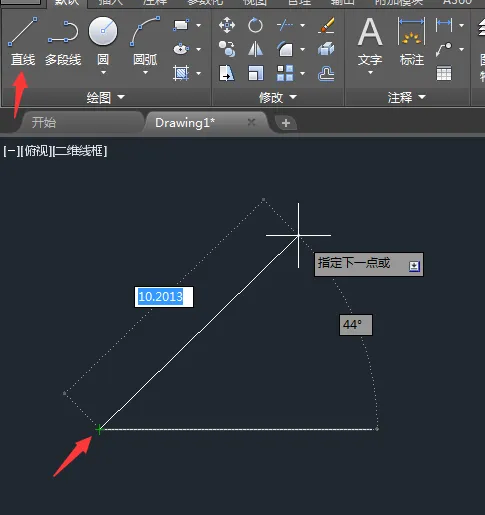Expand the Leader dropdown arrow
This screenshot has height=515, width=485.
point(461,49)
